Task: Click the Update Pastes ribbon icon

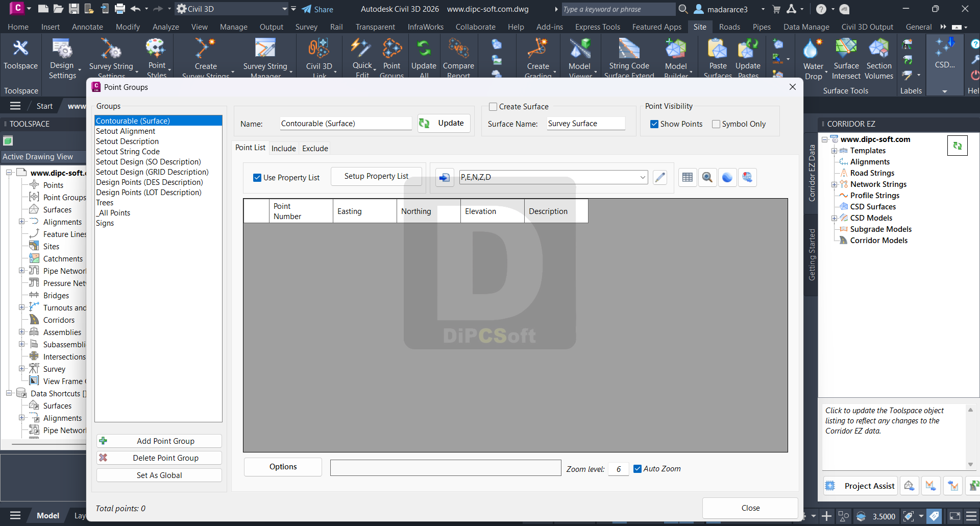Action: click(748, 57)
